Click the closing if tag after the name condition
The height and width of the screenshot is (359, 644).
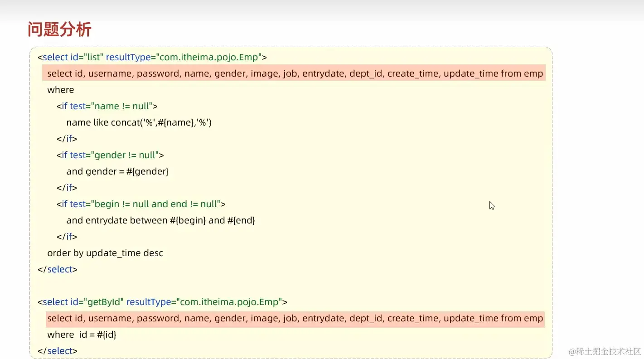coord(67,139)
